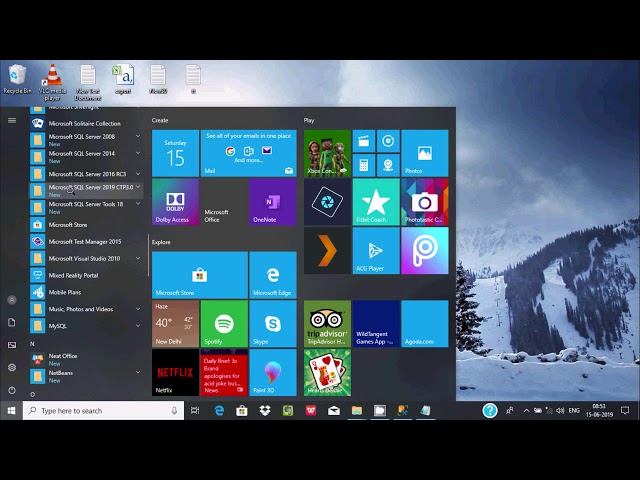The height and width of the screenshot is (480, 640).
Task: Open the TripAdvisor Hotels tile
Action: tap(327, 323)
